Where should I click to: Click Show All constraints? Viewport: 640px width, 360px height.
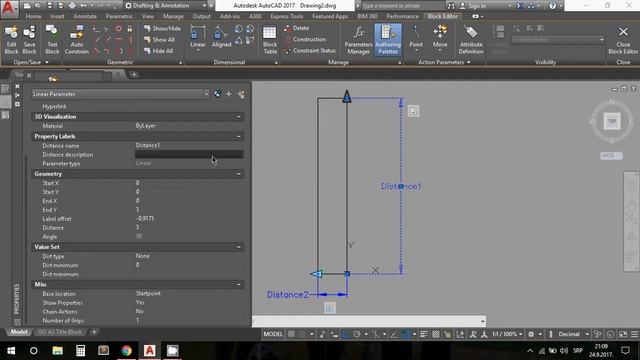coord(159,40)
